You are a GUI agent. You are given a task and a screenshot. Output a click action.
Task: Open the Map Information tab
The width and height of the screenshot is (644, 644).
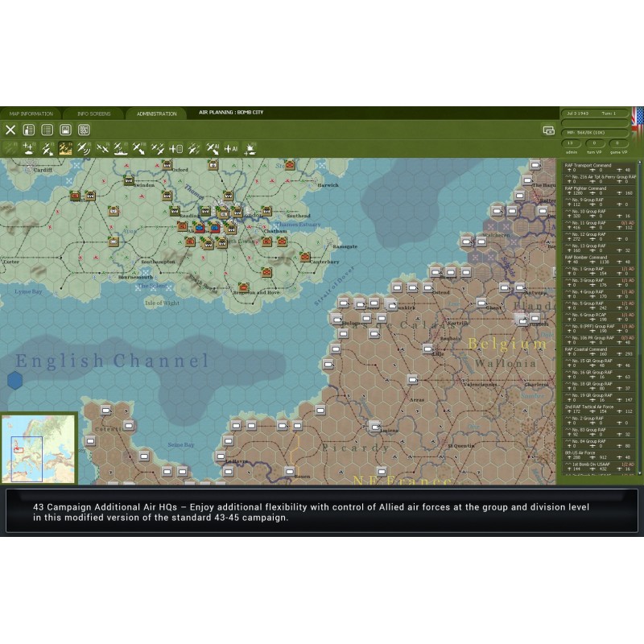31,114
